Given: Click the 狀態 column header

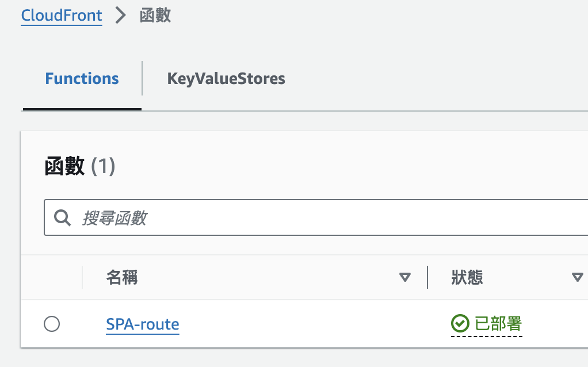Looking at the screenshot, I should coord(467,278).
